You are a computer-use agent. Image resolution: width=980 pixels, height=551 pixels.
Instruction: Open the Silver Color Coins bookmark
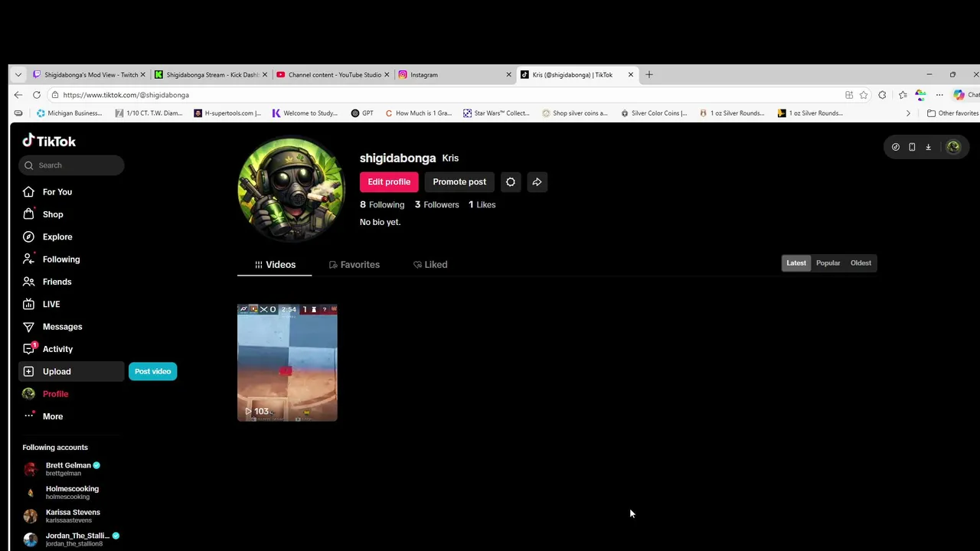pos(654,113)
